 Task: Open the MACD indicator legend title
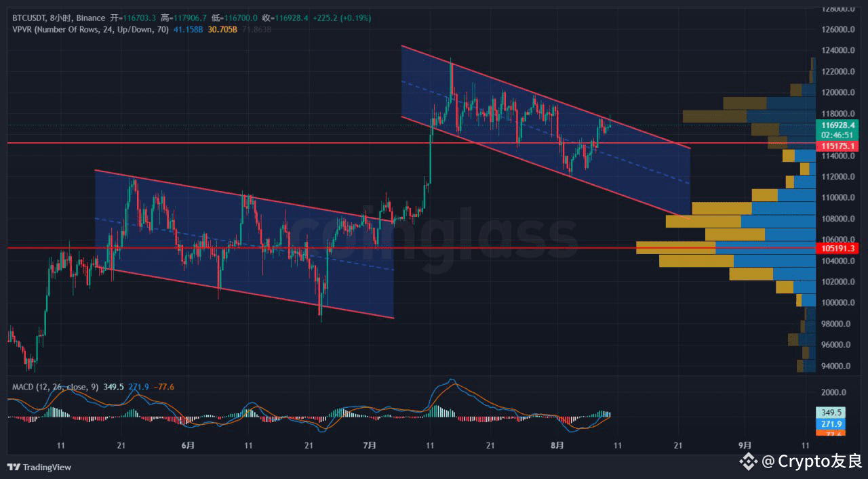(56, 387)
